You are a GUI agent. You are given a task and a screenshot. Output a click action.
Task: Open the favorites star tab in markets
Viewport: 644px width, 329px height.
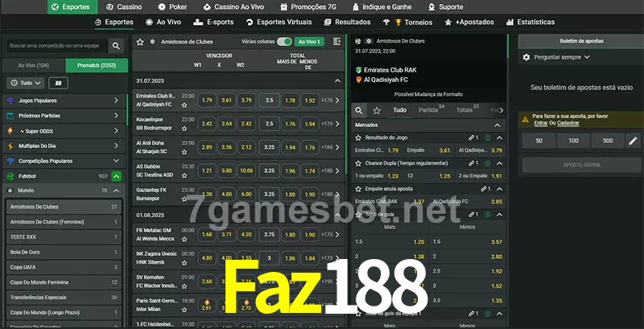point(378,109)
